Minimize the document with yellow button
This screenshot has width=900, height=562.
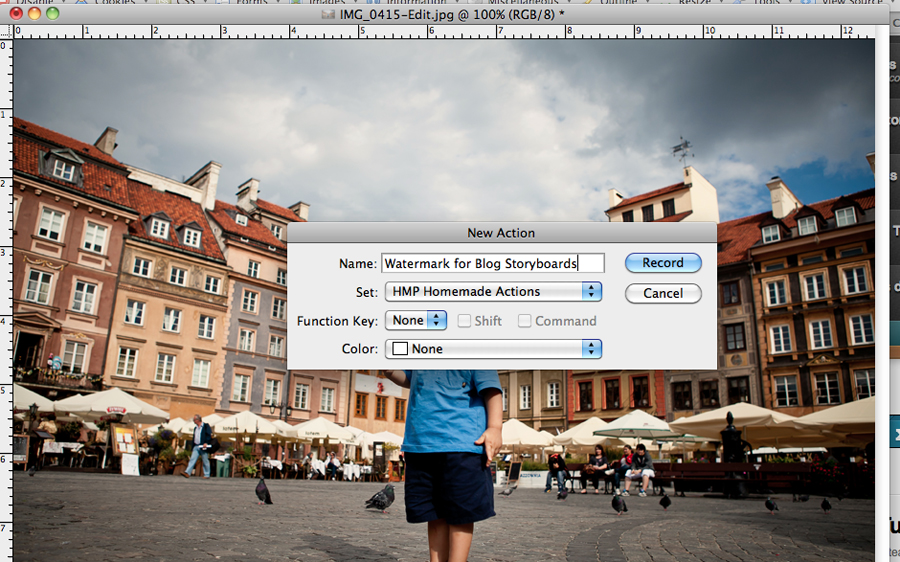pyautogui.click(x=34, y=13)
